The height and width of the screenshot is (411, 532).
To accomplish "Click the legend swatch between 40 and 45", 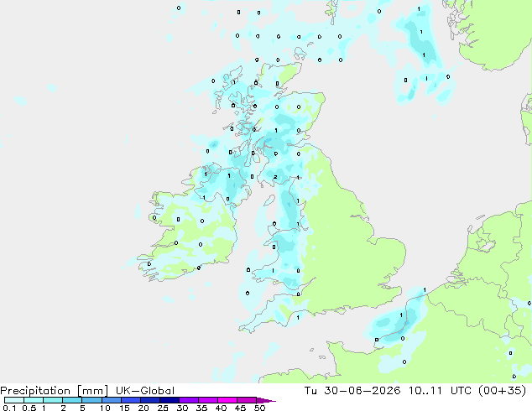I will (227, 400).
